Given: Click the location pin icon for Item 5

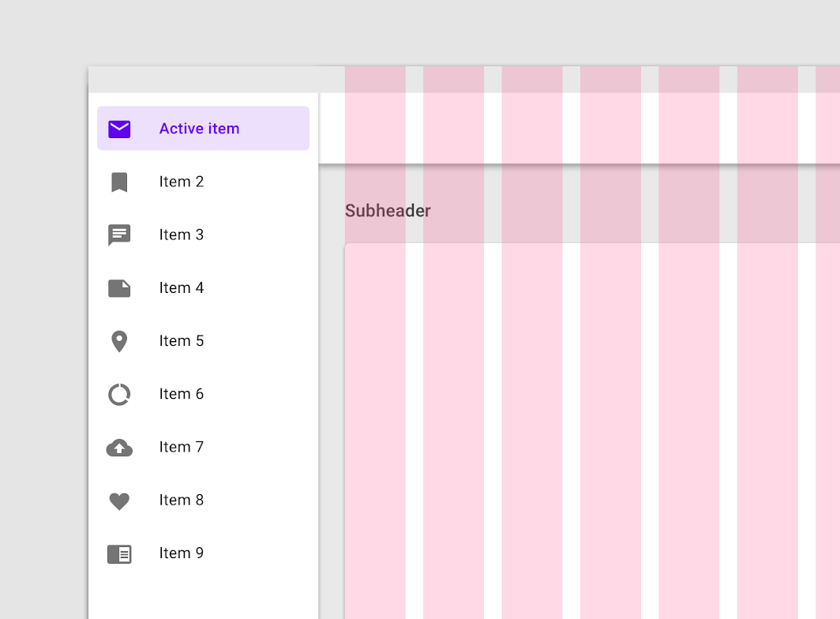Looking at the screenshot, I should tap(119, 341).
